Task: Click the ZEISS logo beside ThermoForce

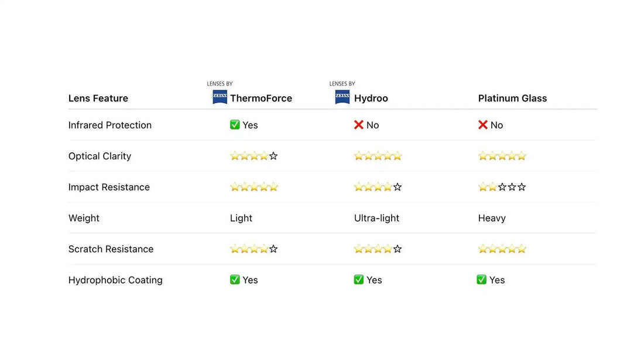Action: coord(220,97)
